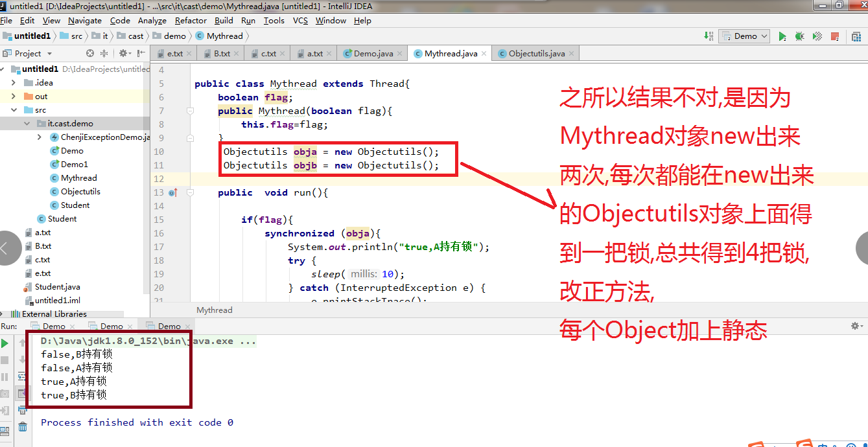Expand the out folder
Viewport: 868px width, 447px height.
coord(14,96)
